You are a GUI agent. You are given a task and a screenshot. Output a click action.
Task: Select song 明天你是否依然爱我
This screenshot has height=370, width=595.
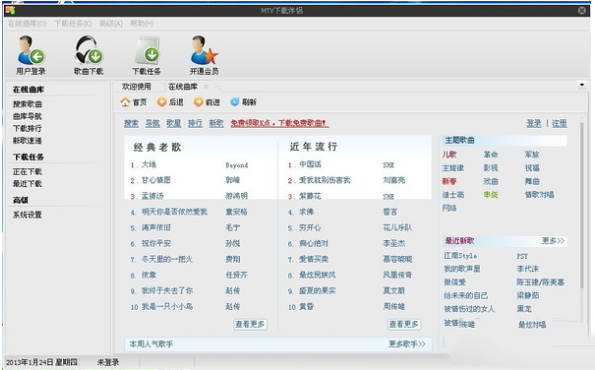click(x=175, y=211)
